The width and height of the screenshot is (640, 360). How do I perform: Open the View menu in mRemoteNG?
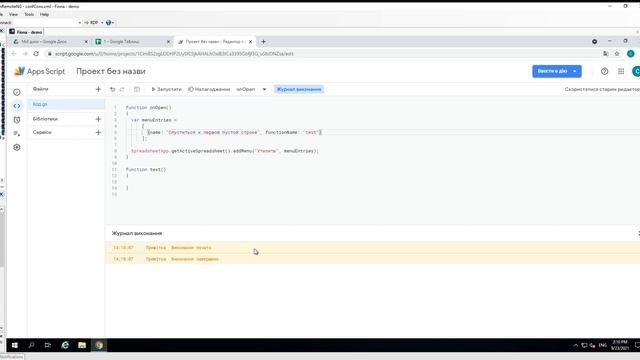pyautogui.click(x=13, y=14)
